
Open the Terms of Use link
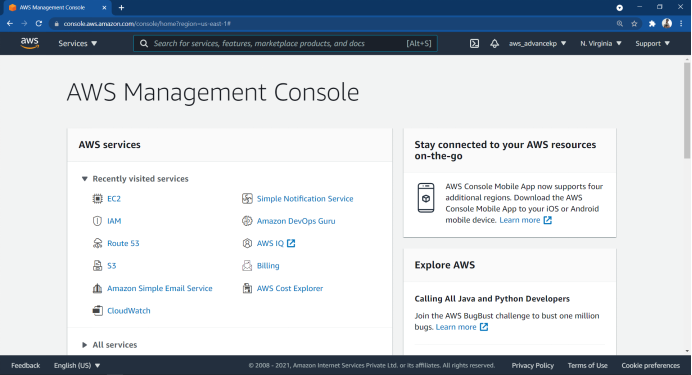587,365
